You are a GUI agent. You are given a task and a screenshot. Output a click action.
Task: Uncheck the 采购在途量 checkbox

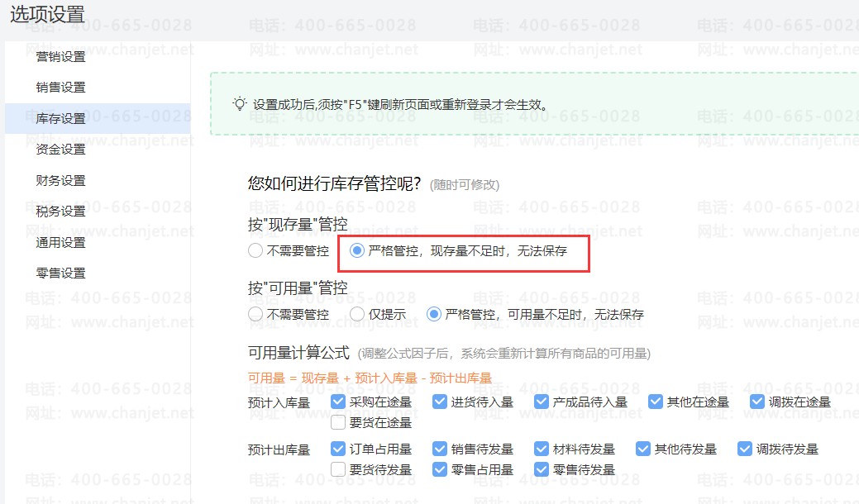[338, 402]
